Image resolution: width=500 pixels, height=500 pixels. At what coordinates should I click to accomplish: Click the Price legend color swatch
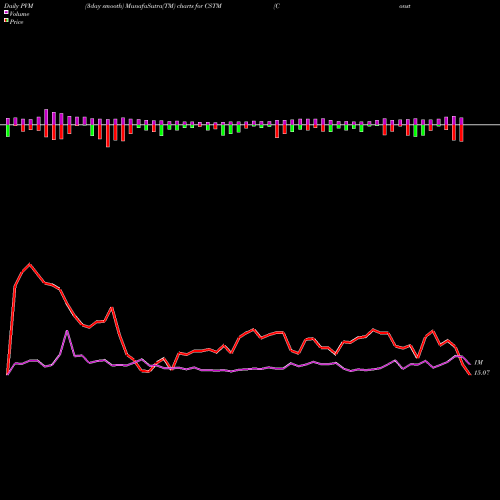(6, 20)
